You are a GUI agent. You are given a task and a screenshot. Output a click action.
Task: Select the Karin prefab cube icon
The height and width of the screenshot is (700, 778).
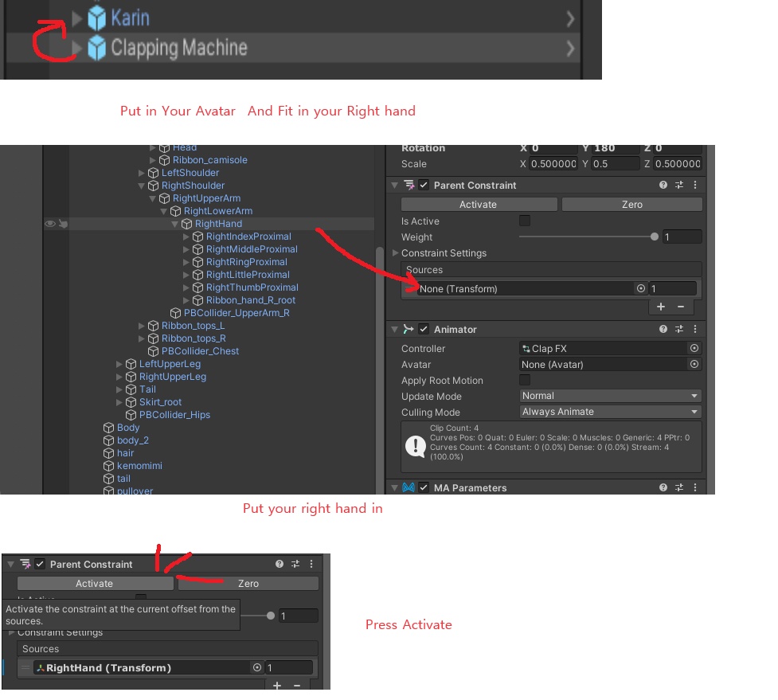click(x=97, y=18)
